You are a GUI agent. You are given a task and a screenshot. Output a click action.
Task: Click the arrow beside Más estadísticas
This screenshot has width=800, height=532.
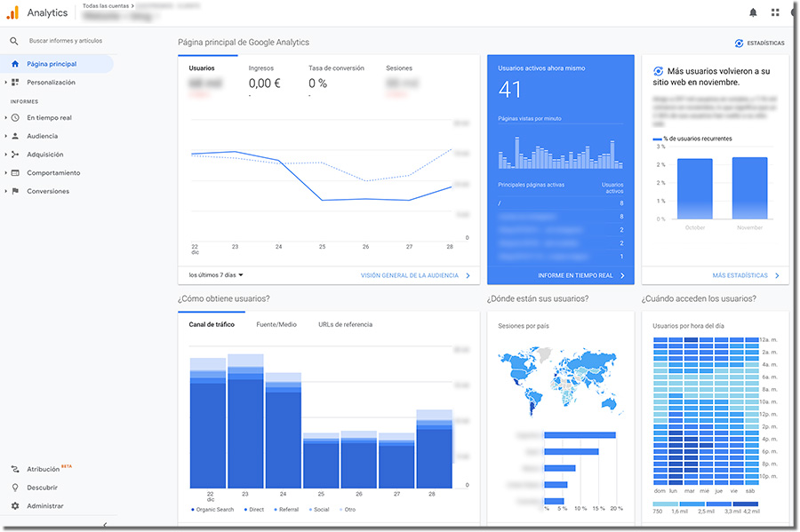(777, 275)
